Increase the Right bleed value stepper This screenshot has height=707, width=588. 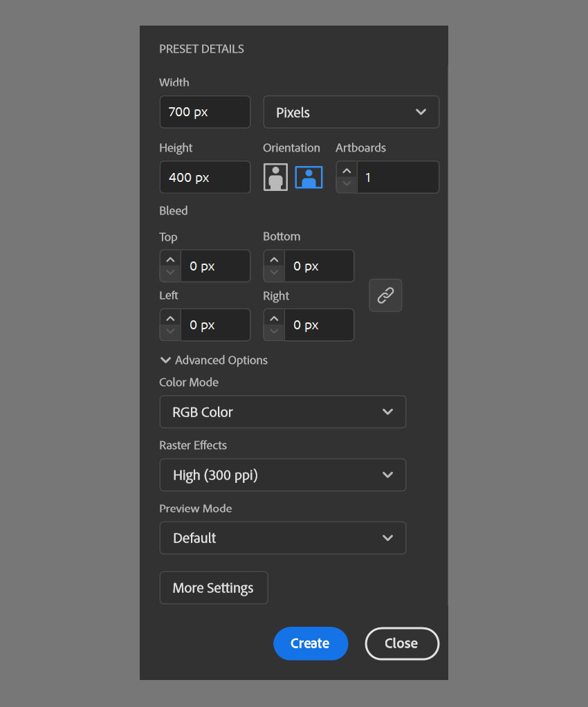click(273, 318)
